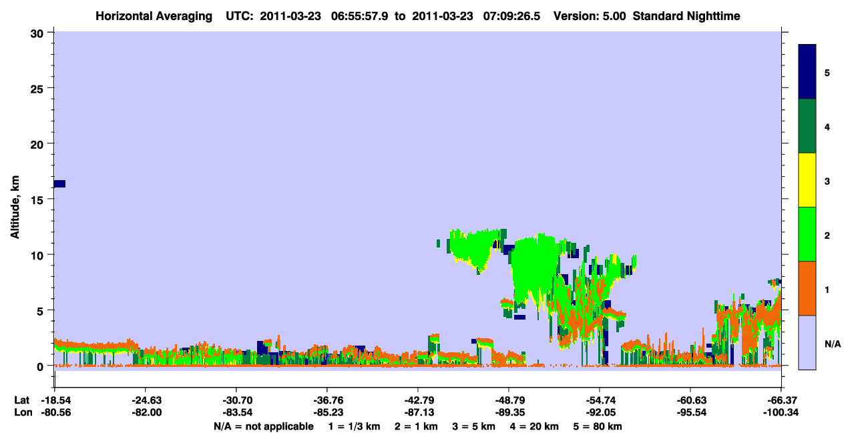
Task: Click longitude value -95.54
Action: 690,413
